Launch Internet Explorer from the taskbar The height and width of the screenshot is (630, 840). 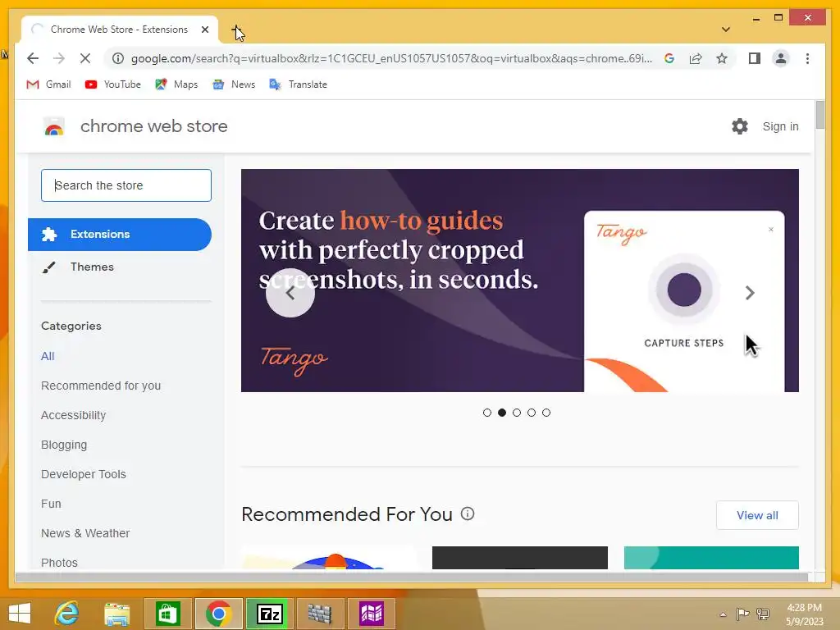coord(66,614)
